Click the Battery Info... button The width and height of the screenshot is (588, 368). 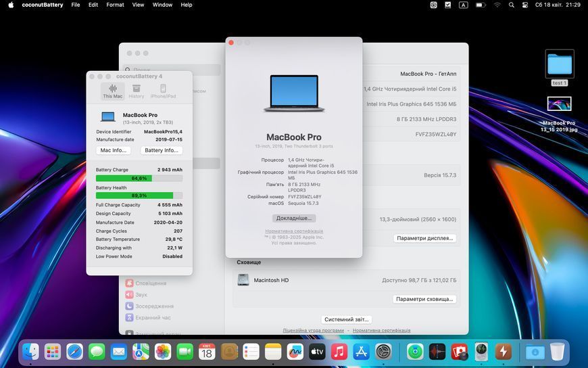[x=162, y=150]
